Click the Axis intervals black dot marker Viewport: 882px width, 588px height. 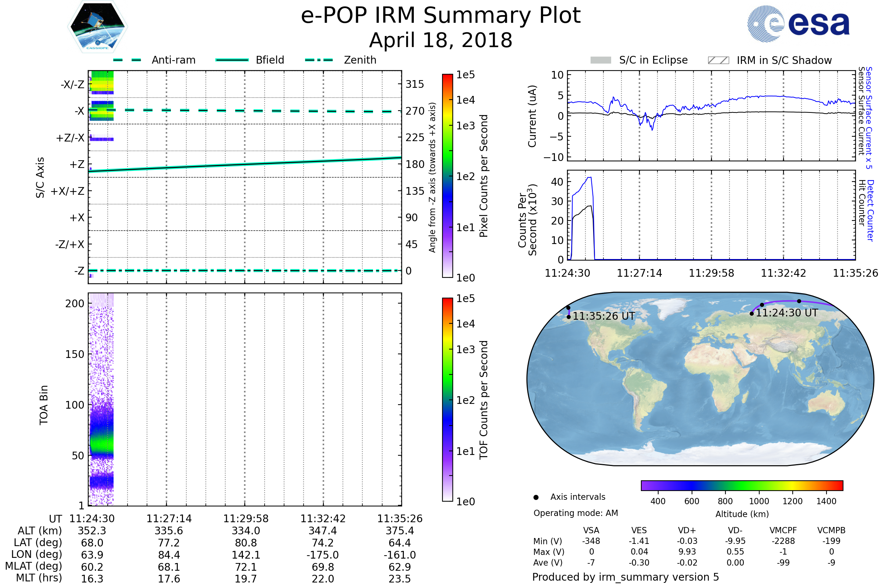tap(536, 497)
